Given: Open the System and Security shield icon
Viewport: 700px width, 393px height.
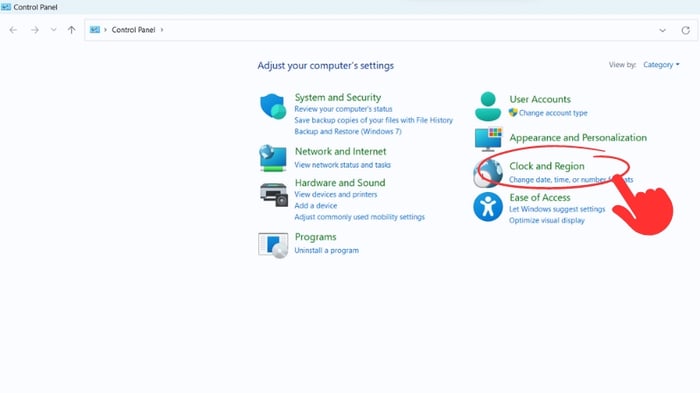Looking at the screenshot, I should click(x=273, y=106).
